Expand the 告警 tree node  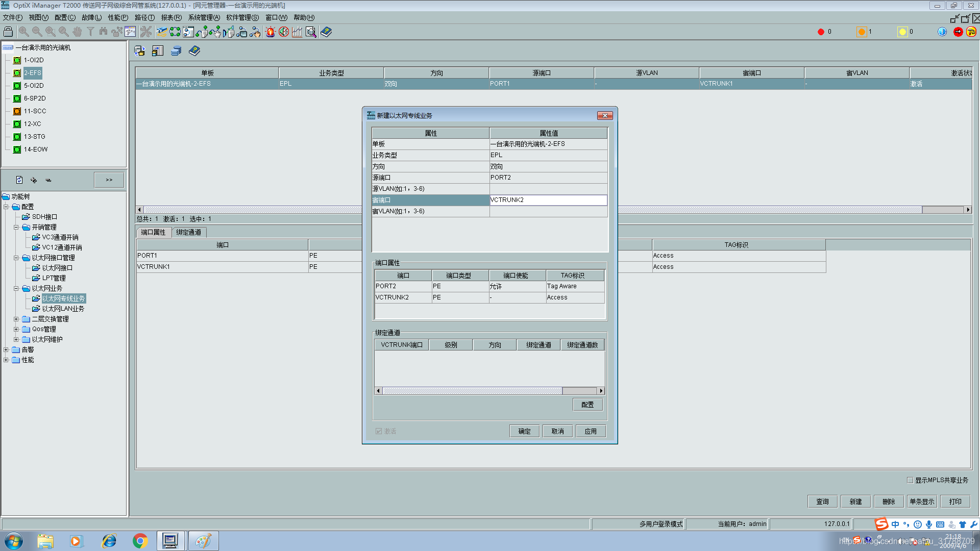tap(6, 349)
